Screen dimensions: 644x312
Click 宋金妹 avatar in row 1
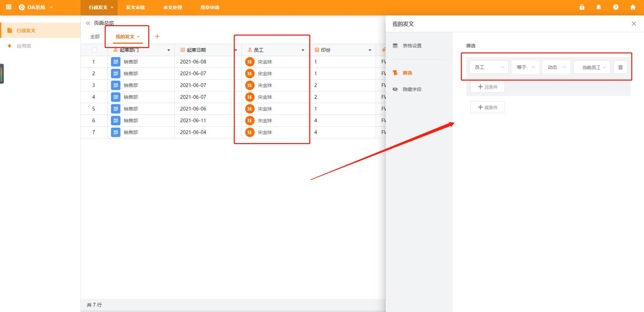pyautogui.click(x=250, y=62)
